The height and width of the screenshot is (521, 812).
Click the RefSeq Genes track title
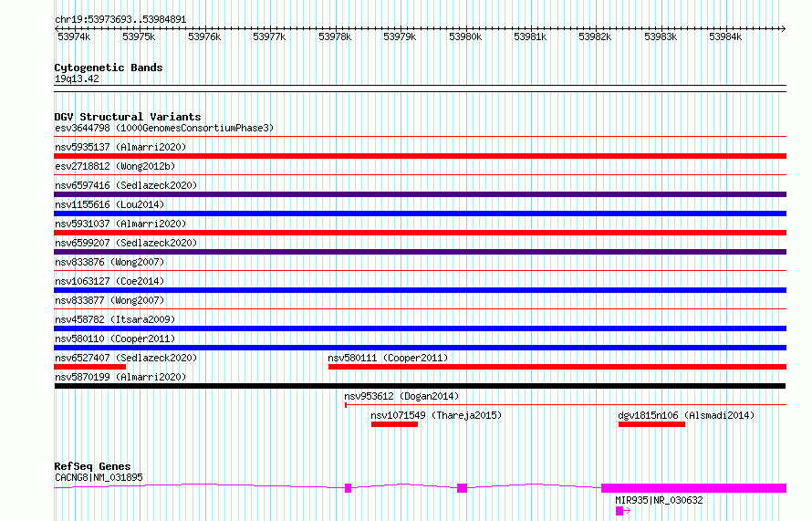coord(92,466)
